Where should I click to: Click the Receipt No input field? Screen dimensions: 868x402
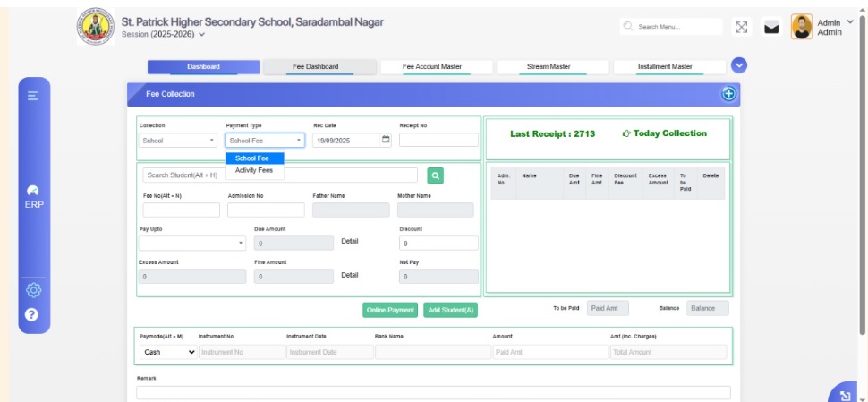point(438,140)
